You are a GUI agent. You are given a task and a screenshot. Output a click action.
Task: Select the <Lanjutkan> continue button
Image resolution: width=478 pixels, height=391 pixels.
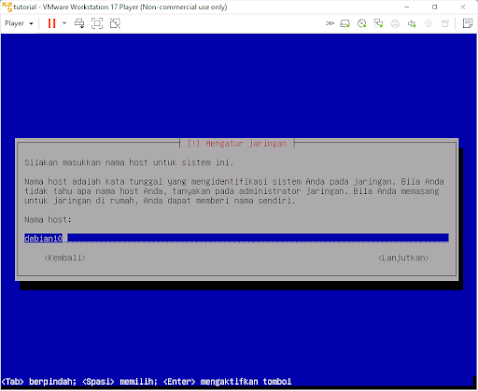tap(403, 258)
